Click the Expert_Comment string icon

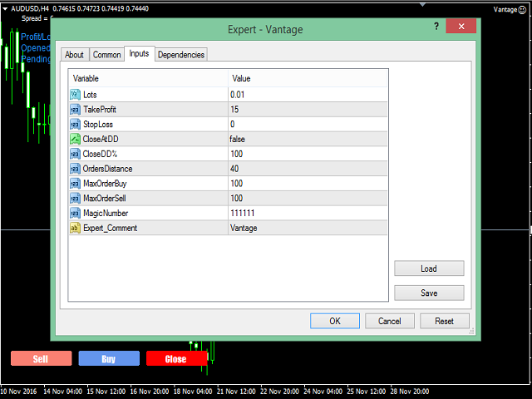(75, 228)
